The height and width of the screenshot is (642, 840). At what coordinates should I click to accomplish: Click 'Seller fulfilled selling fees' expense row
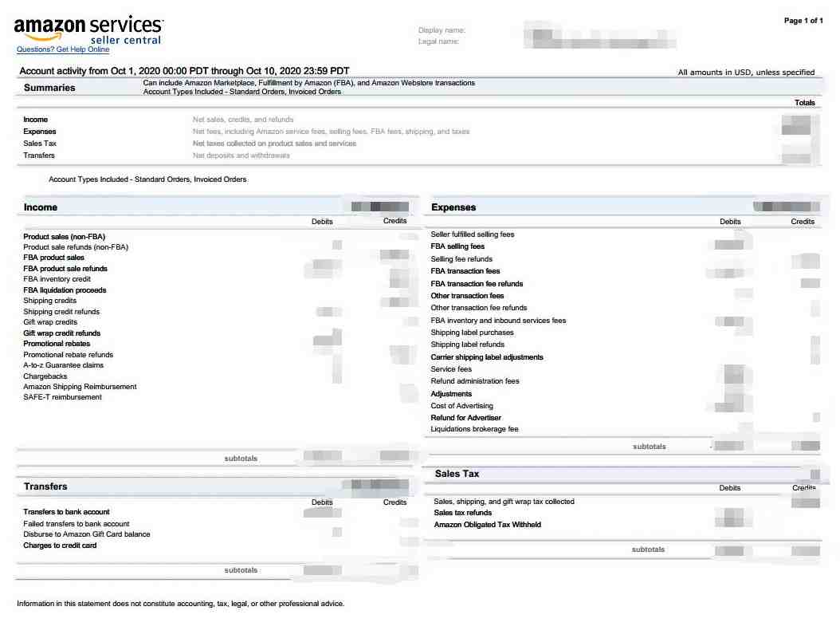pyautogui.click(x=473, y=234)
